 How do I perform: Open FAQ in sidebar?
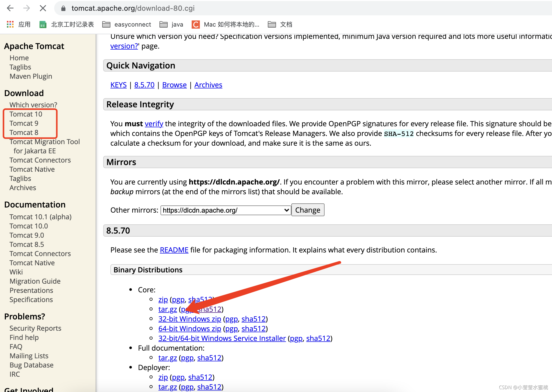(16, 347)
